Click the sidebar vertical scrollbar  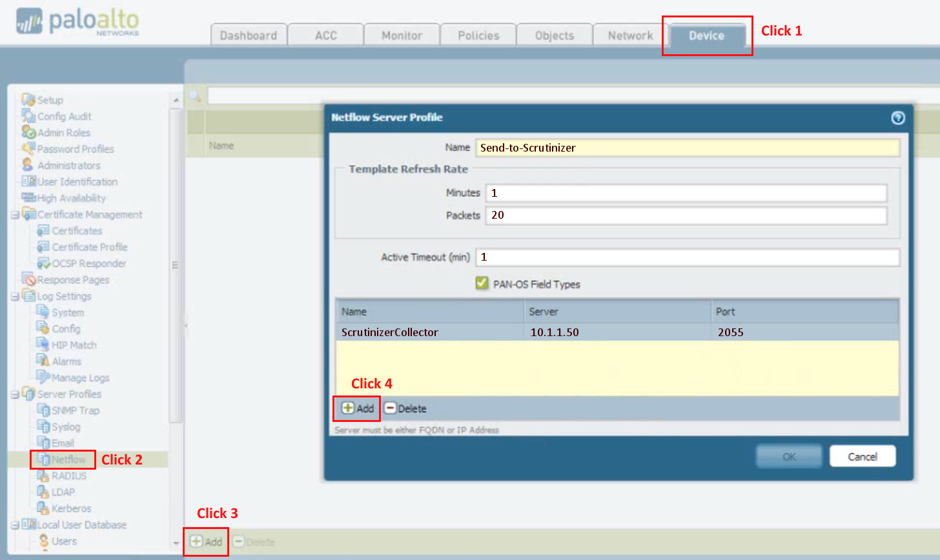coord(176,265)
